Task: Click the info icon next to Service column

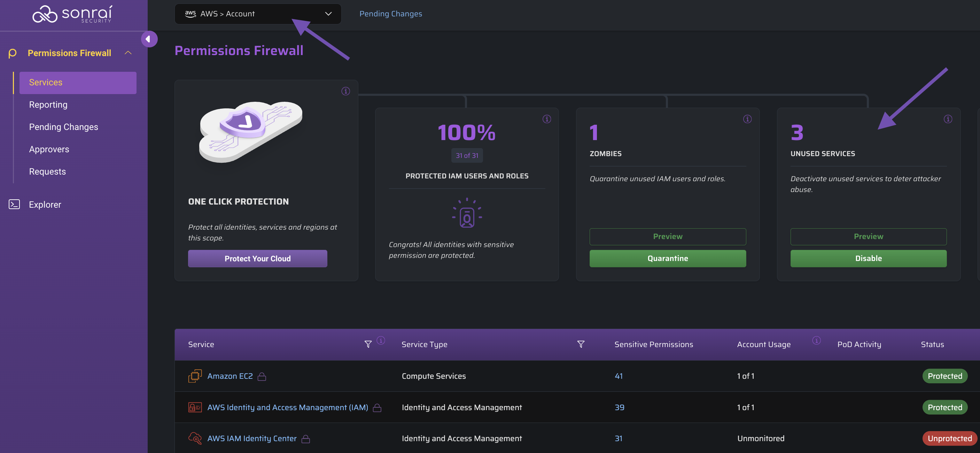Action: coord(381,340)
